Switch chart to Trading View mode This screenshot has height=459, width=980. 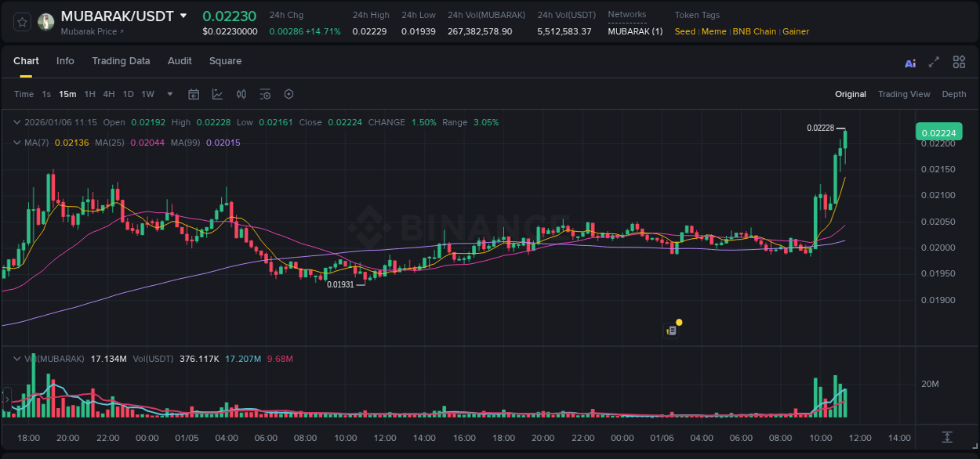point(904,94)
